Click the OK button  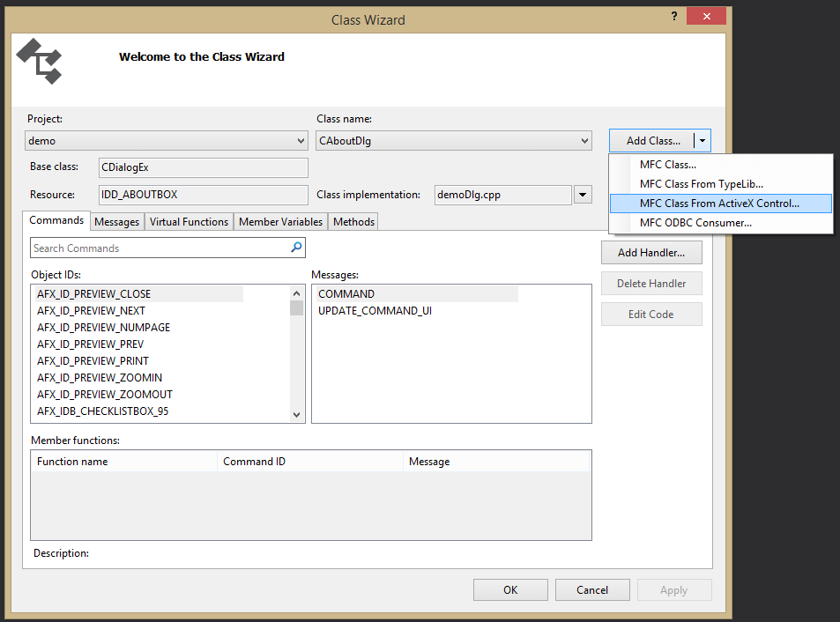[510, 589]
